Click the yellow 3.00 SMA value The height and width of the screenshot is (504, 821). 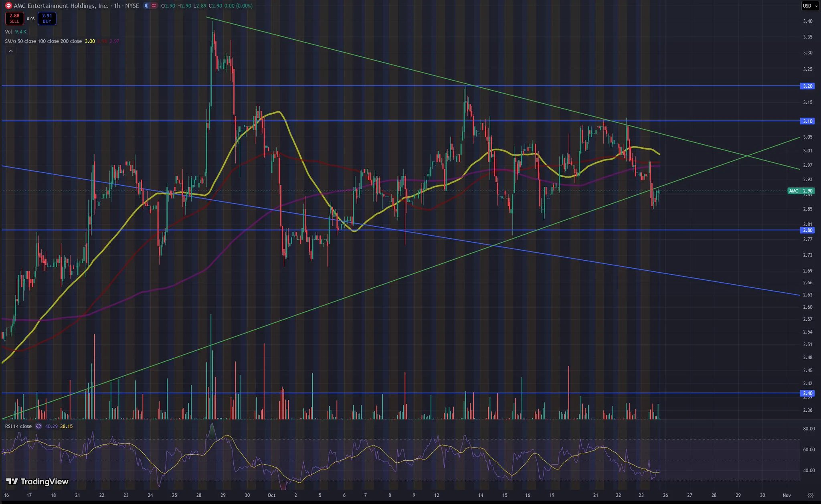(90, 41)
